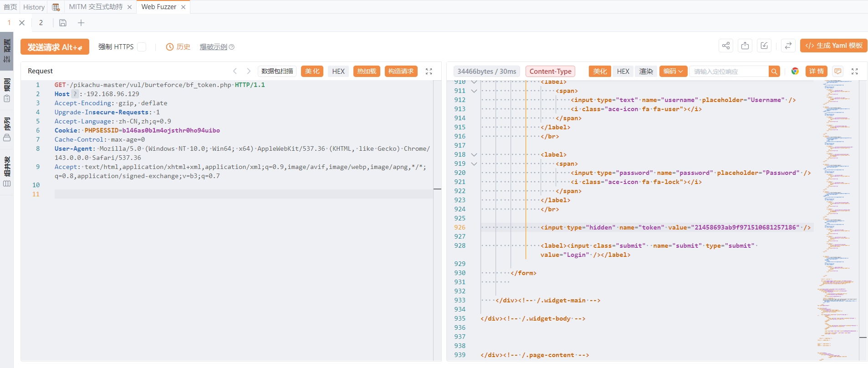The width and height of the screenshot is (868, 368).
Task: Click the save icon next to sub-tabs
Action: pos(63,23)
